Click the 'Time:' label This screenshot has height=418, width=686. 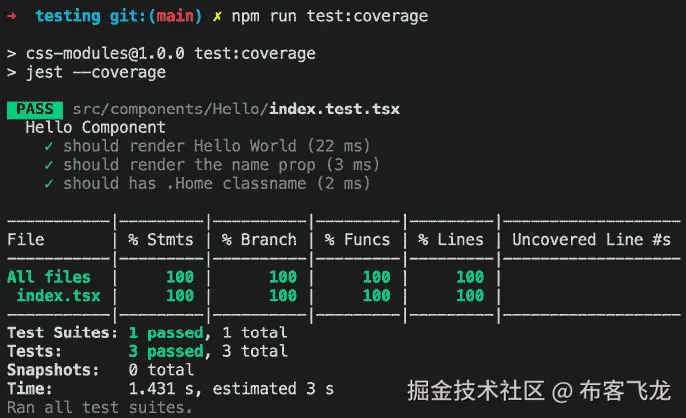[x=30, y=389]
